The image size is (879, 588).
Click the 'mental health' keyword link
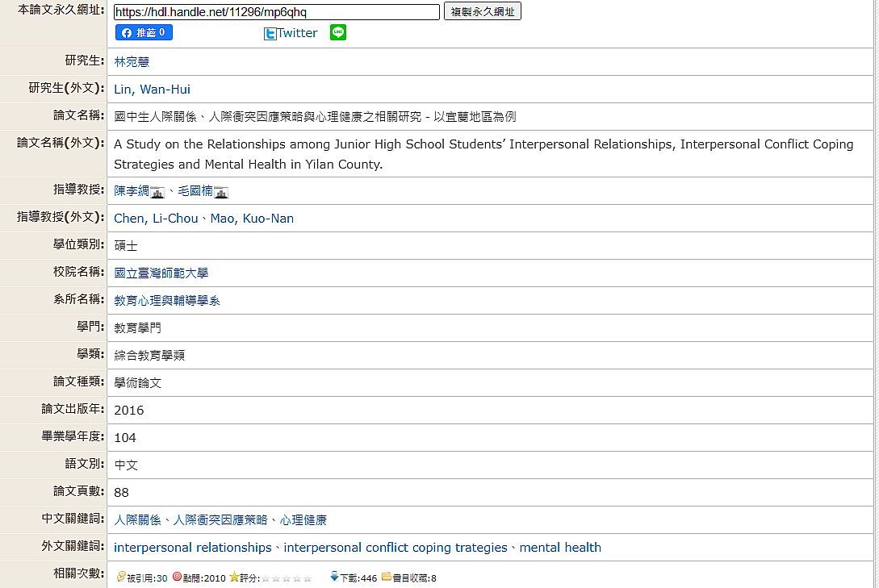(x=560, y=548)
